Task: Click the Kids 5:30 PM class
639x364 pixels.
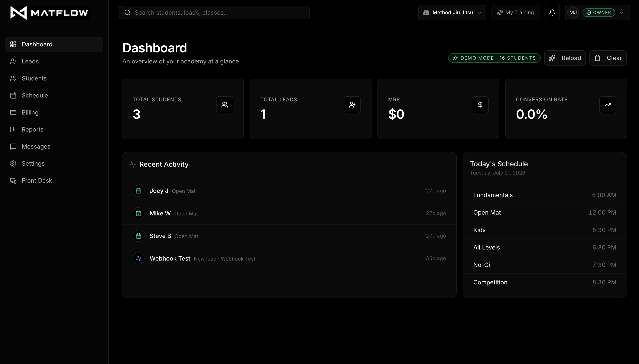Action: pyautogui.click(x=545, y=230)
